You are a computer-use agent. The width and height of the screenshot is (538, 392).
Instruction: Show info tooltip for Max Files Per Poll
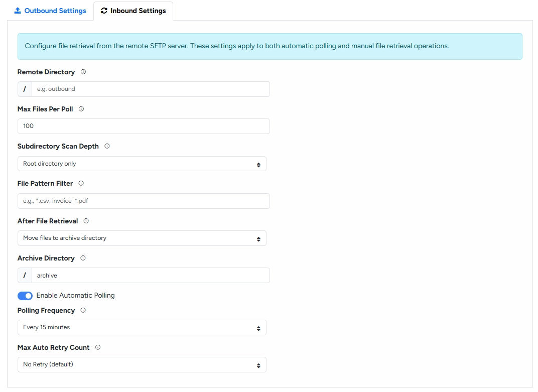click(x=81, y=109)
